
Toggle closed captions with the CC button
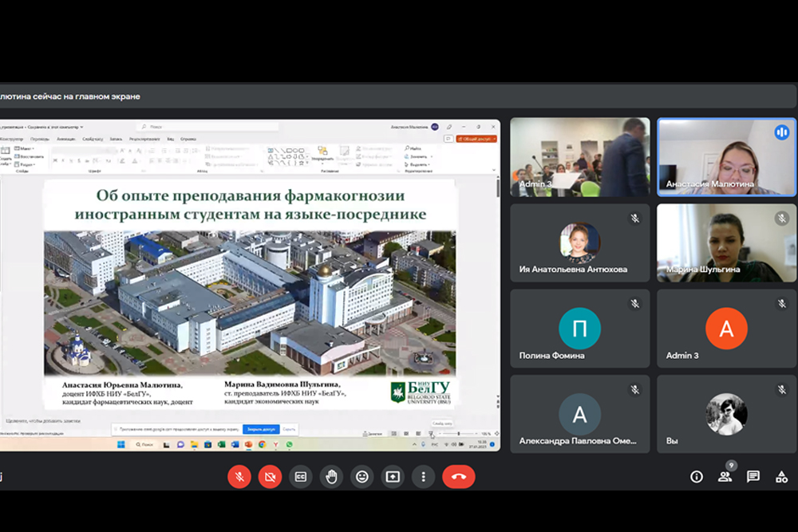click(x=301, y=477)
